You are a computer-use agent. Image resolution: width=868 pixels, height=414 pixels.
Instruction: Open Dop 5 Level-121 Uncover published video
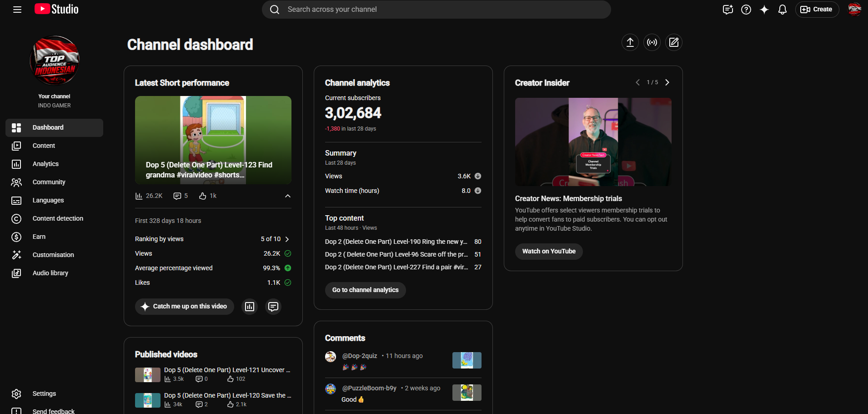tap(227, 370)
